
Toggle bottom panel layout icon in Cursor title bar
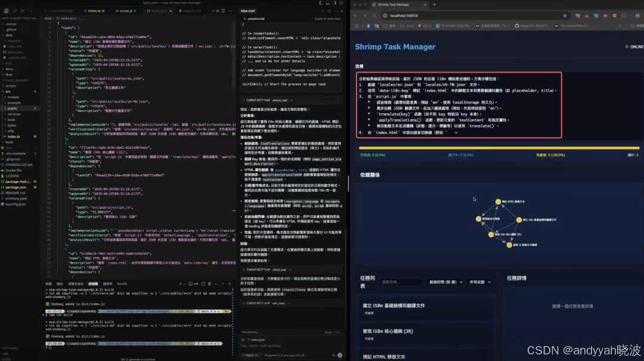(x=328, y=3)
